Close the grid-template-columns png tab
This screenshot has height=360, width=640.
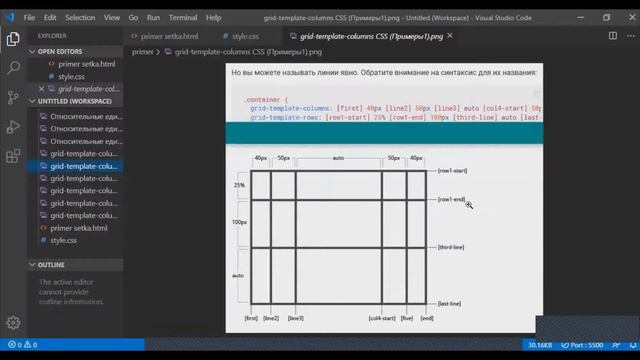tap(450, 36)
